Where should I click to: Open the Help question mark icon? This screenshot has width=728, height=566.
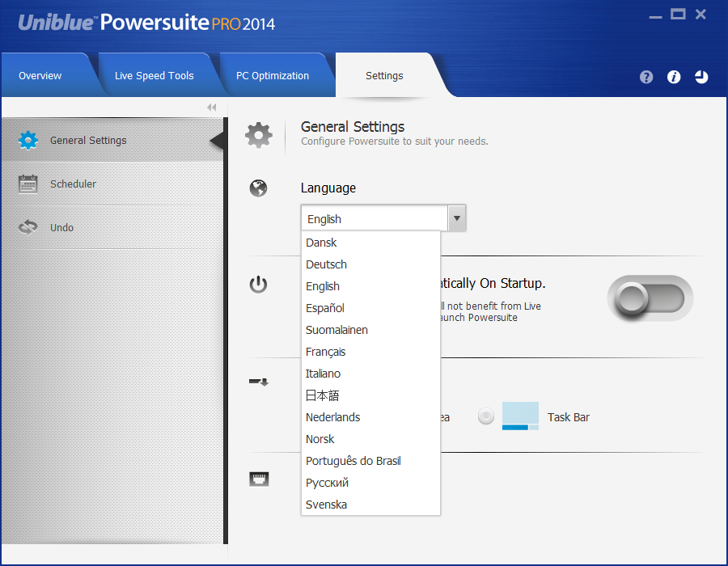[x=645, y=77]
